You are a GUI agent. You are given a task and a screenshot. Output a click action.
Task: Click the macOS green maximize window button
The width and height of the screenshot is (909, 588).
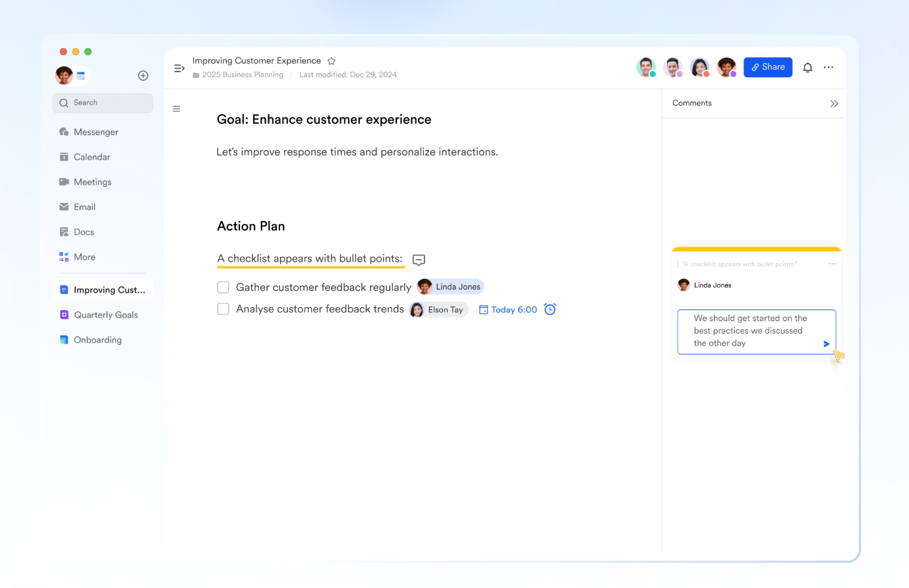(88, 51)
